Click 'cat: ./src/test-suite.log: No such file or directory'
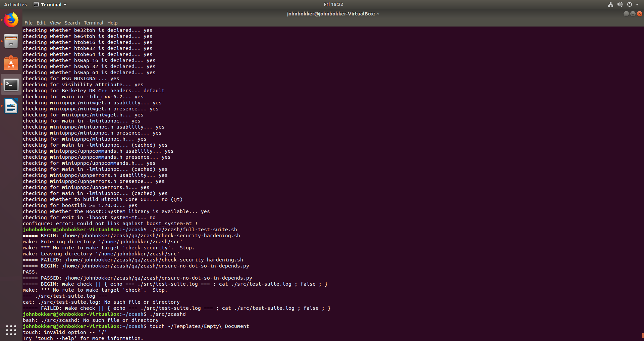Screen dimensions: 644x341 pos(101,302)
